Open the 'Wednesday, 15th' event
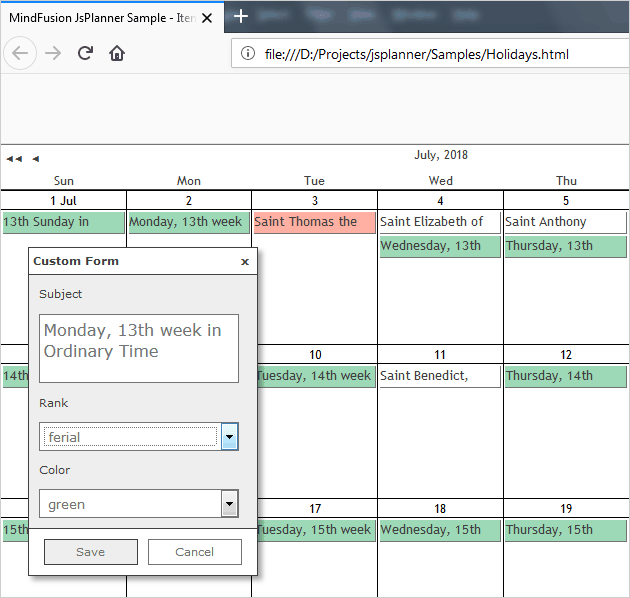The image size is (630, 598). tap(440, 530)
